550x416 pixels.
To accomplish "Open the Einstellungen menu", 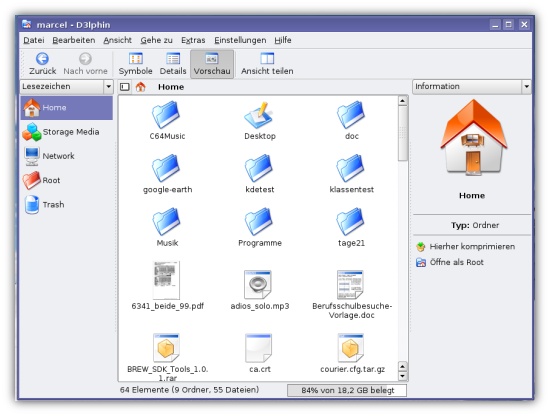I will pos(240,40).
